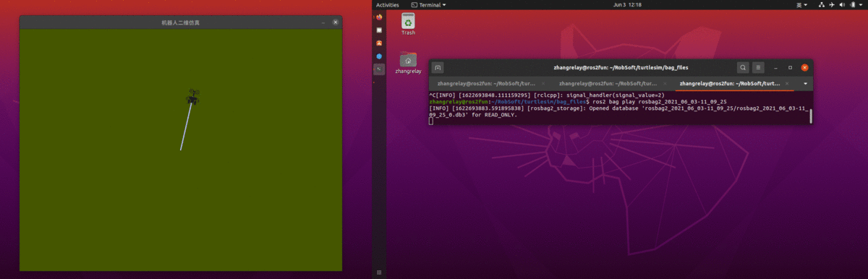This screenshot has height=279, width=868.
Task: Close the second Terminal tab
Action: [x=664, y=84]
